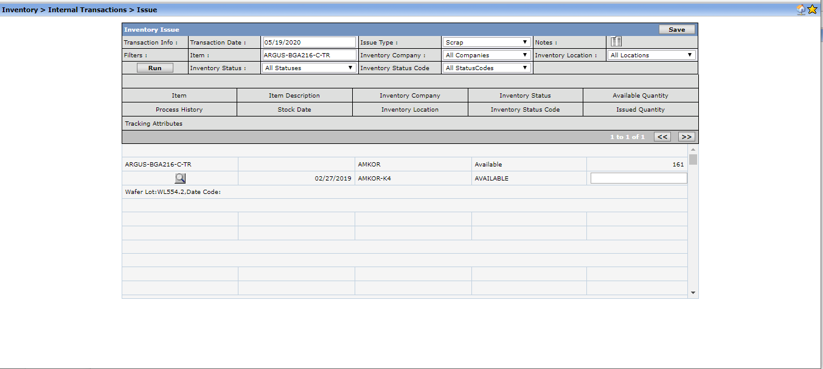Click the Tracking Attributes header row
Image resolution: width=823 pixels, height=369 pixels.
pyautogui.click(x=410, y=124)
